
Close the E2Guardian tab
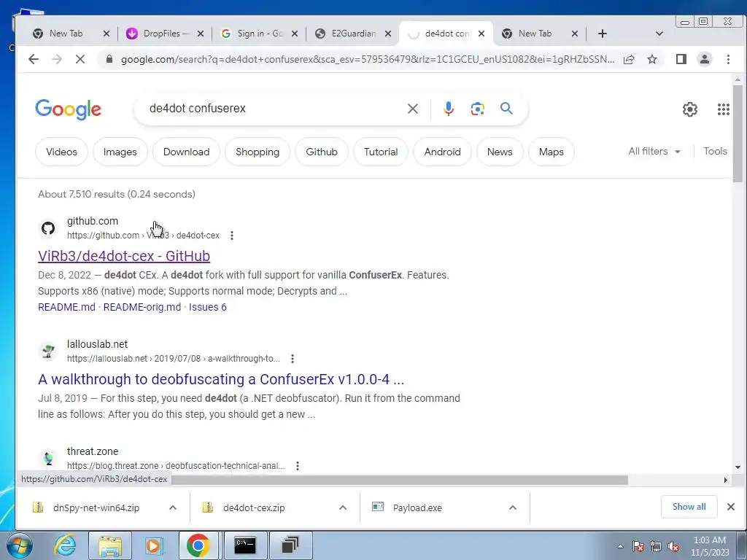click(x=388, y=34)
